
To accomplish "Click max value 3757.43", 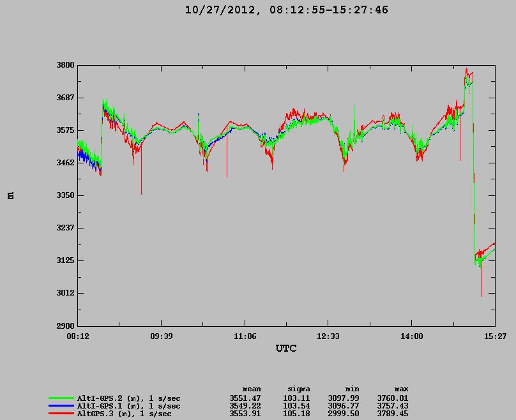I will coord(393,406).
